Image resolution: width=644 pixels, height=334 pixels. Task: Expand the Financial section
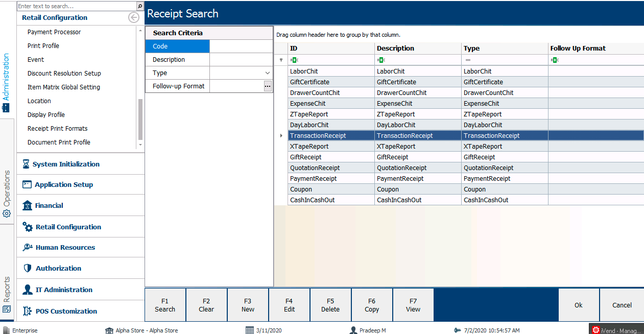click(x=81, y=205)
